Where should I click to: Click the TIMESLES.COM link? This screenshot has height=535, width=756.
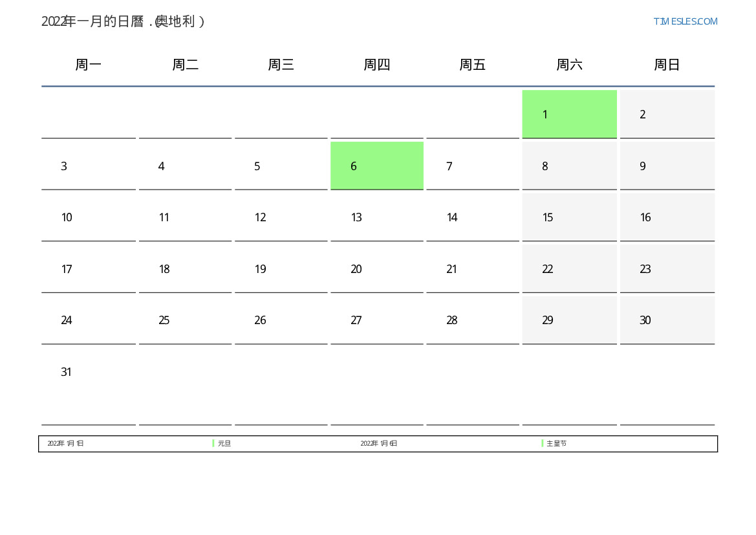(x=685, y=21)
